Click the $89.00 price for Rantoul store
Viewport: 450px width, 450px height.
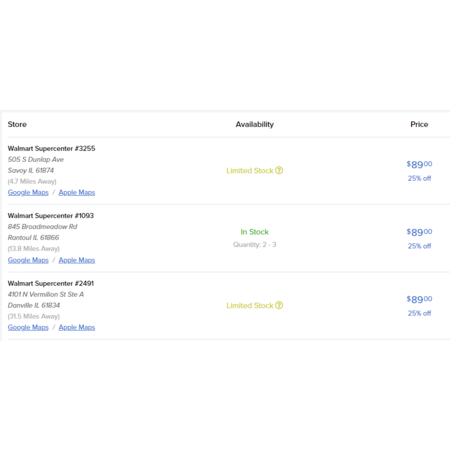tap(419, 232)
